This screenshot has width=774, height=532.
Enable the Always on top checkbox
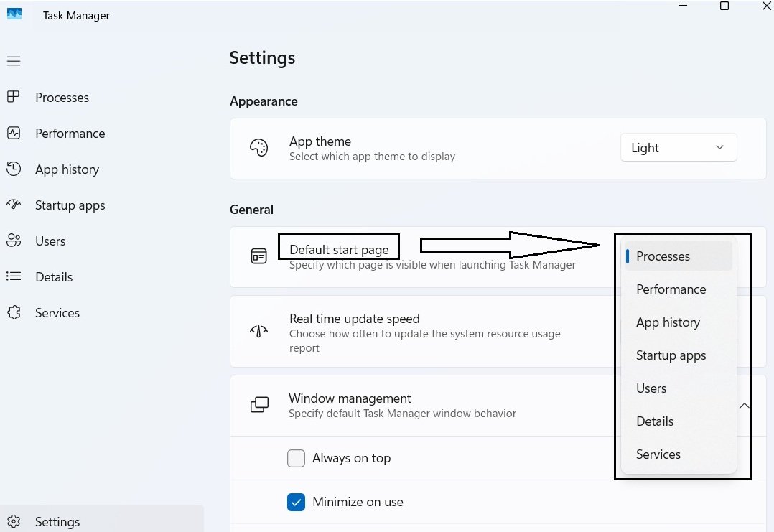(296, 458)
